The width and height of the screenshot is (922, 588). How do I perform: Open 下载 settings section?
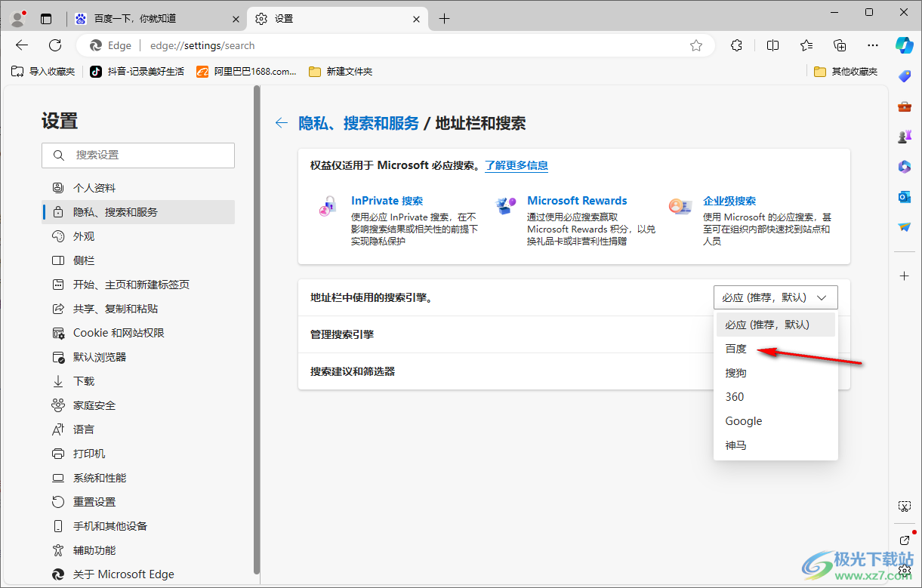point(138,381)
